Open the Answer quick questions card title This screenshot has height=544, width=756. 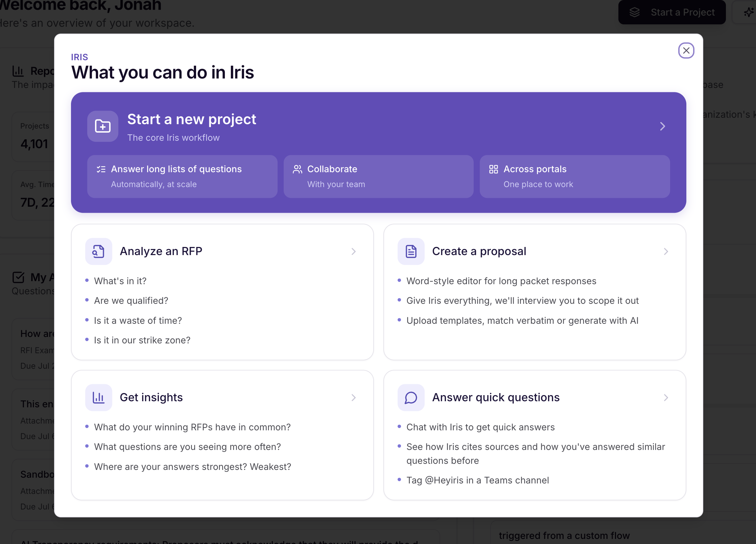[x=496, y=398]
